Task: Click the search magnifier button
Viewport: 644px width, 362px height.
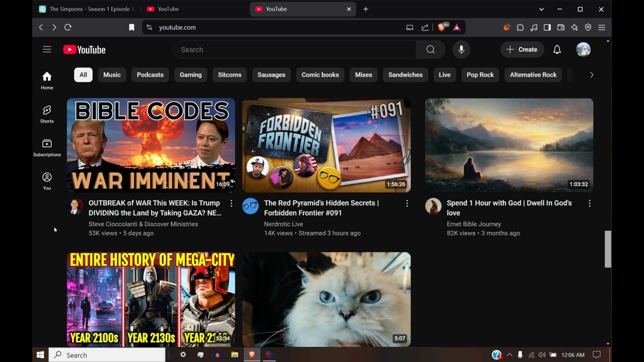Action: [x=430, y=50]
